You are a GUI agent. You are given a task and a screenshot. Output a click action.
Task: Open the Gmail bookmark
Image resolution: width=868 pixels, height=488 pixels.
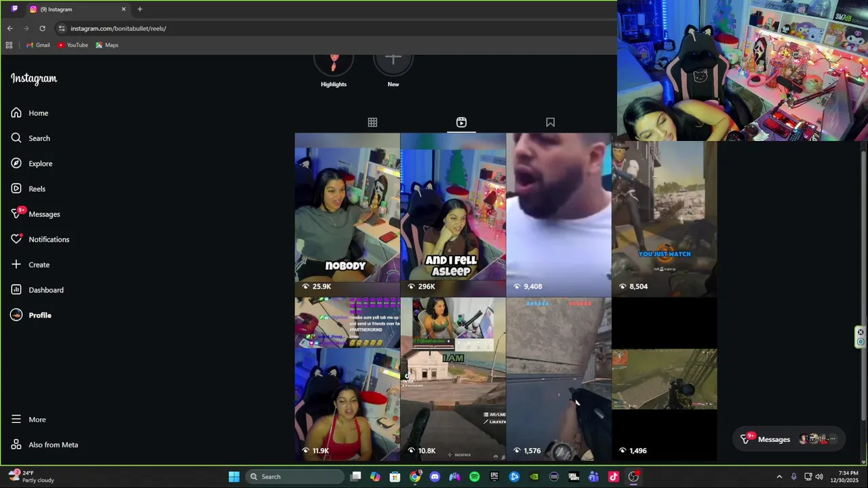38,45
